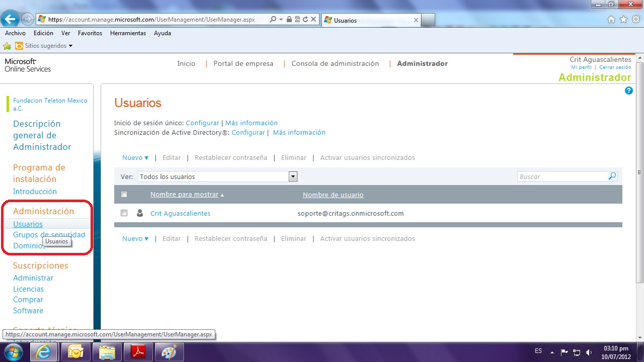Open Adobe Reader in the taskbar
The height and width of the screenshot is (362, 644).
[138, 352]
